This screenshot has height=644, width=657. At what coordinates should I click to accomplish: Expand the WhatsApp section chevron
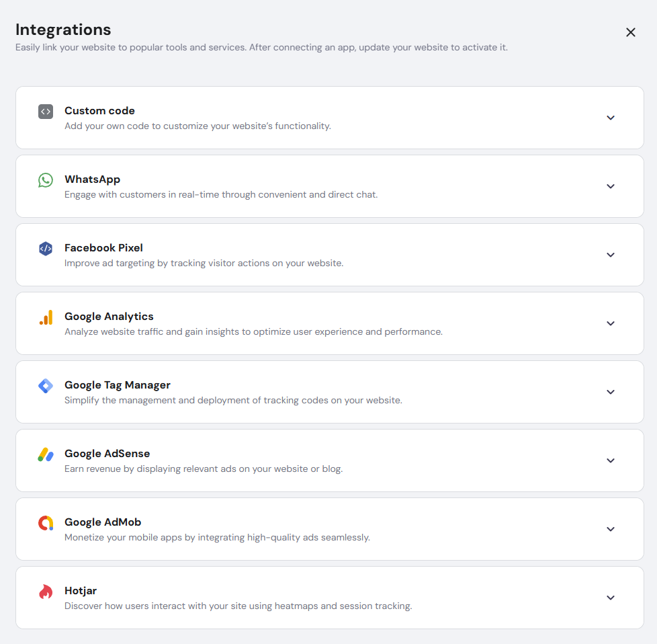[611, 186]
